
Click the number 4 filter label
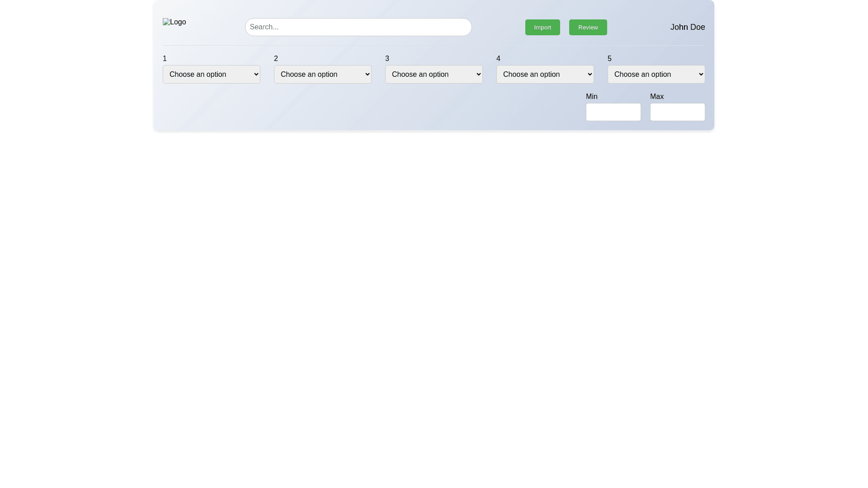tap(498, 59)
